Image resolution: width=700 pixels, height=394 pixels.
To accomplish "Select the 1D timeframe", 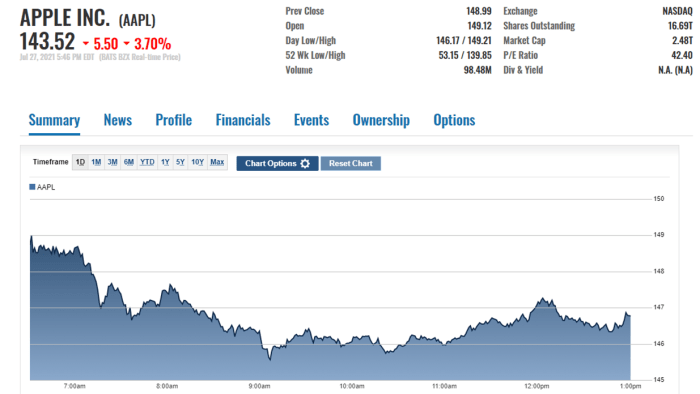I will pos(80,162).
